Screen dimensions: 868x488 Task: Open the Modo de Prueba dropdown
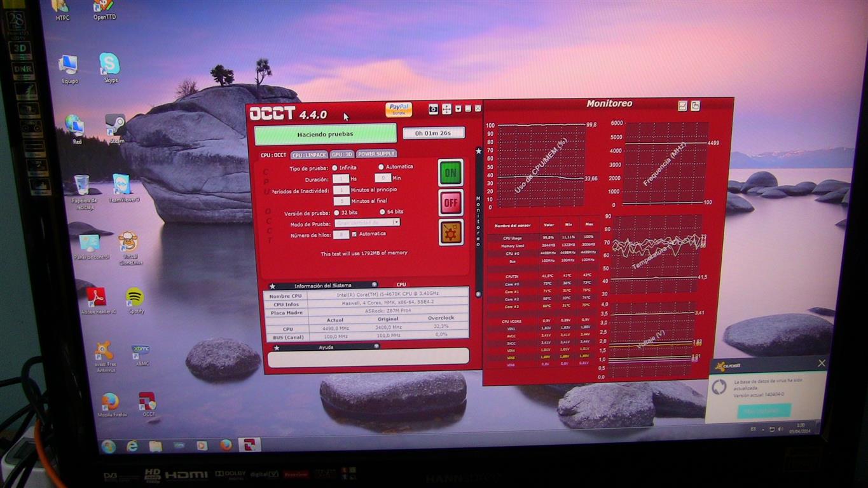coord(367,222)
